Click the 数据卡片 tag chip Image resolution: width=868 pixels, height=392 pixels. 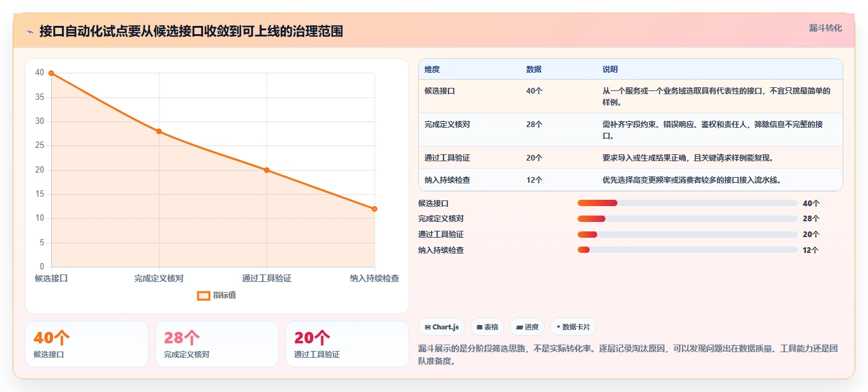coord(573,327)
